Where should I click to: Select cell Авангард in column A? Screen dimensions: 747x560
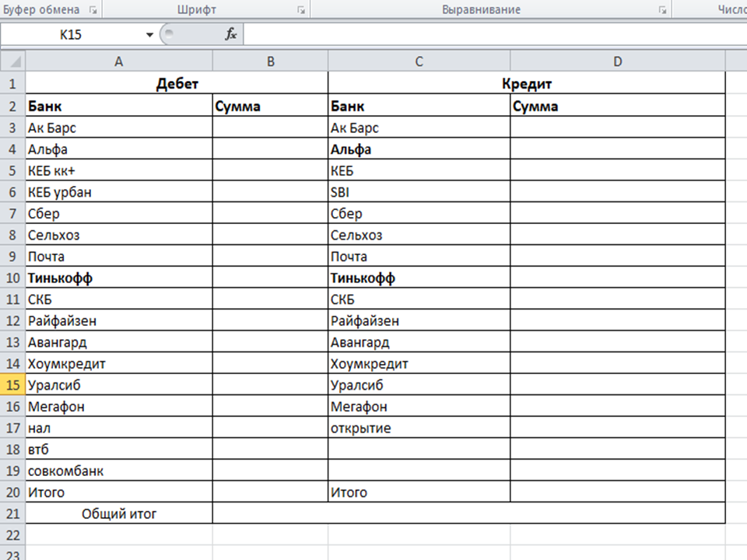pyautogui.click(x=118, y=341)
